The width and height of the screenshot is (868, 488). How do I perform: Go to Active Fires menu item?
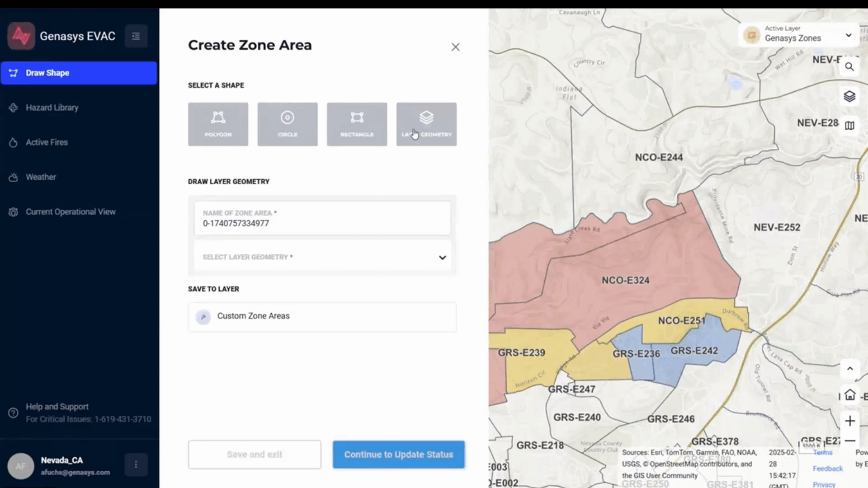pyautogui.click(x=47, y=142)
